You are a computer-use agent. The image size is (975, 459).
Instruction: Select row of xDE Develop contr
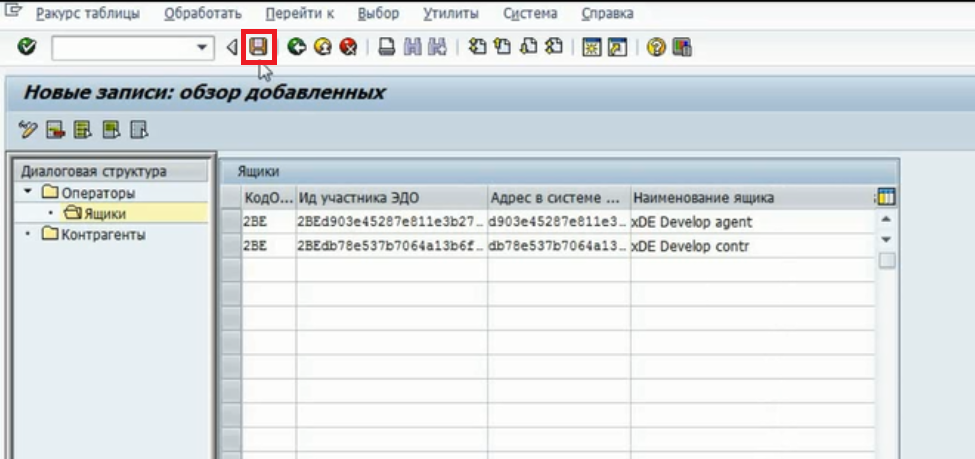[230, 246]
